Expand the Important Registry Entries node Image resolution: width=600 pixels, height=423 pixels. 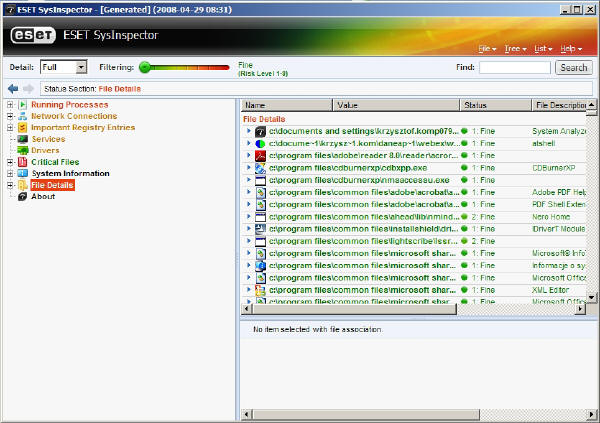tap(10, 127)
